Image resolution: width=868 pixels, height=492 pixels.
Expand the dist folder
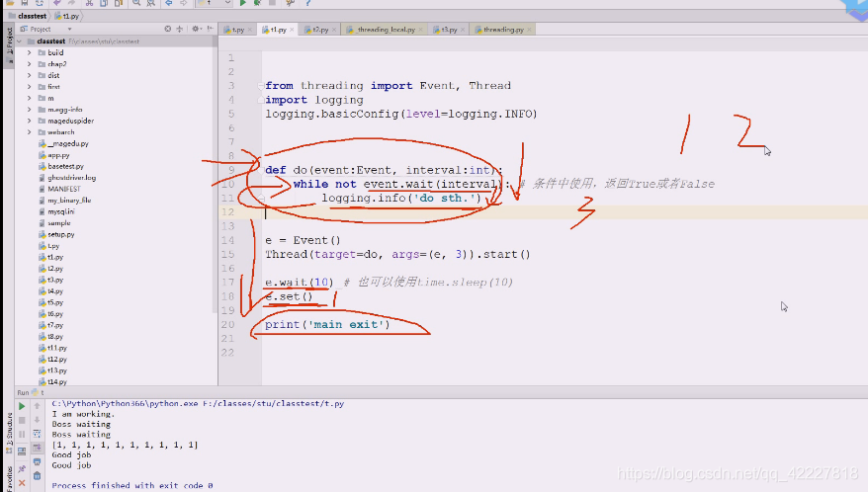[x=30, y=75]
